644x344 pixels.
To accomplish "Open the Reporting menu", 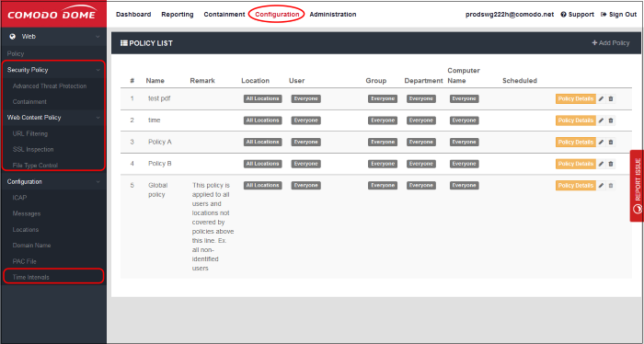I will [178, 15].
